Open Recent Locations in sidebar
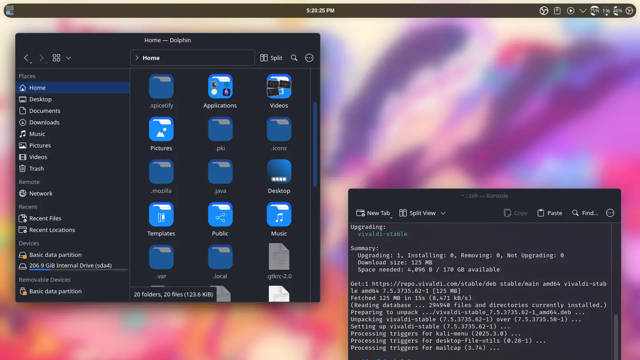Viewport: 640px width, 360px height. coord(73,230)
